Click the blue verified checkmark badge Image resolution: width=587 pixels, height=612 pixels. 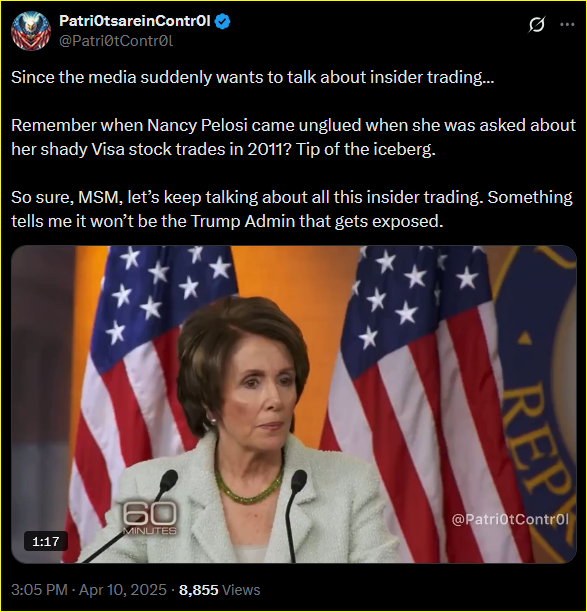(x=222, y=21)
